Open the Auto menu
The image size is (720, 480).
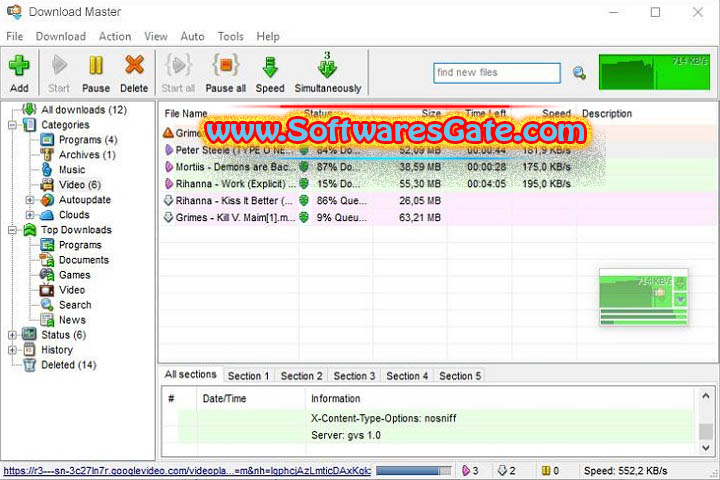pyautogui.click(x=192, y=36)
